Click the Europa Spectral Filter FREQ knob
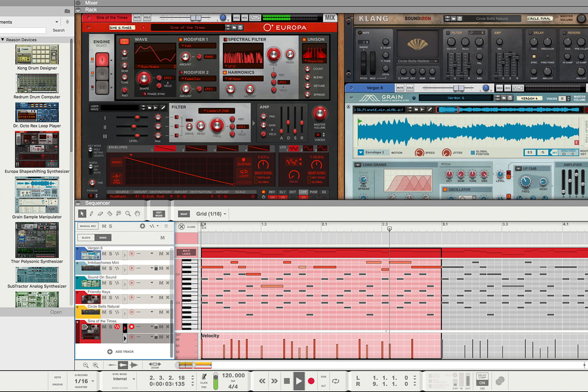Viewport: 588px width, 392px height. point(274,55)
